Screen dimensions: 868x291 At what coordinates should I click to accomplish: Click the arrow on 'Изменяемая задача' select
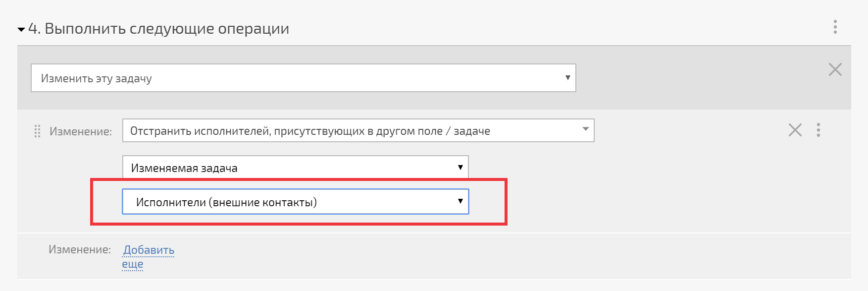pos(460,167)
